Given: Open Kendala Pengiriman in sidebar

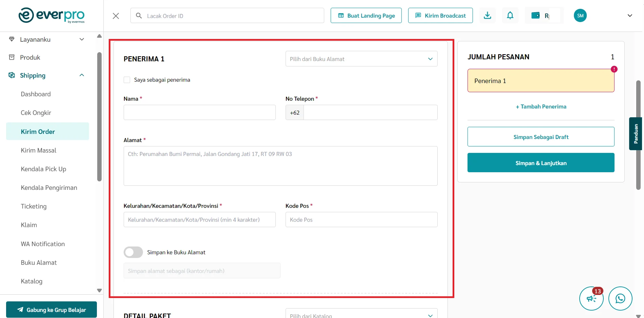Looking at the screenshot, I should pyautogui.click(x=49, y=188).
